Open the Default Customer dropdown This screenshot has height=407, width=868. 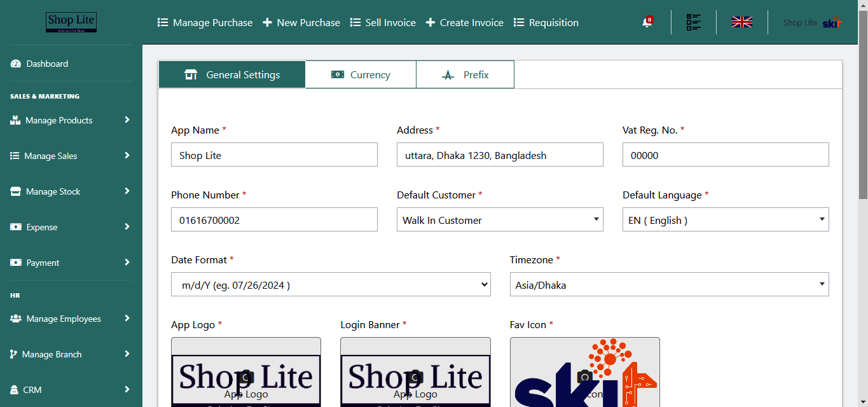(x=500, y=219)
